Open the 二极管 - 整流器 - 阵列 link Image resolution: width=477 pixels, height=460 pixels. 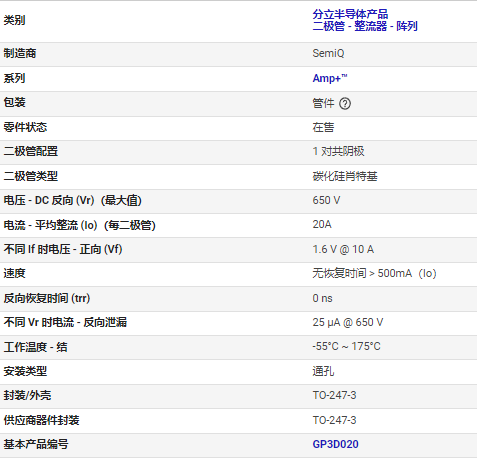pyautogui.click(x=365, y=26)
